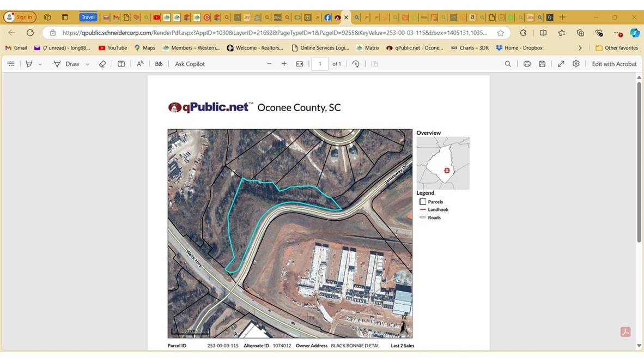Refresh the current page

tap(31, 33)
